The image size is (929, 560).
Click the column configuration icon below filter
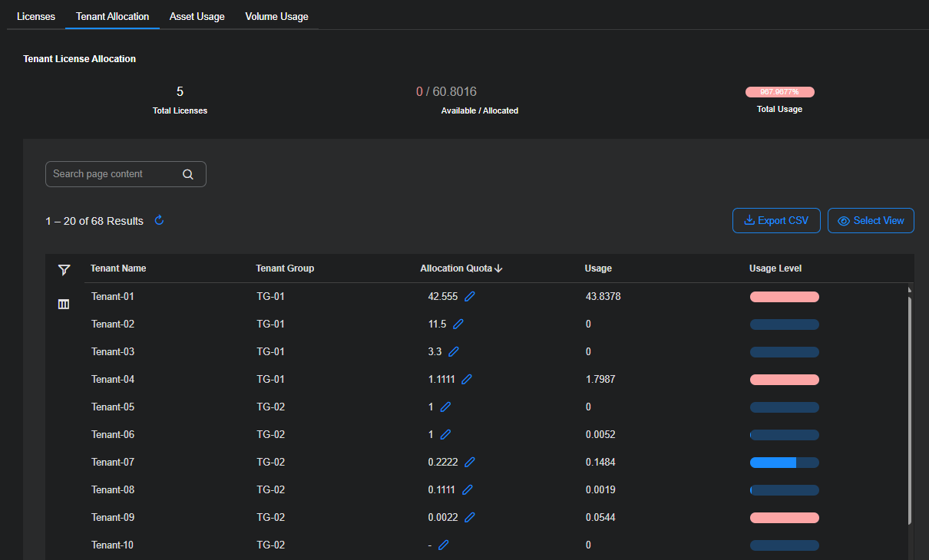[64, 304]
